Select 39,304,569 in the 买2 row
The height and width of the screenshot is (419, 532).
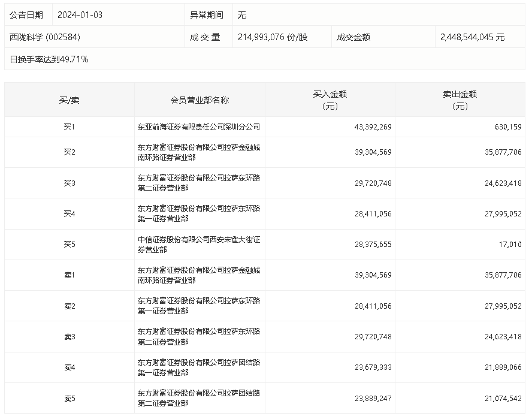[373, 152]
